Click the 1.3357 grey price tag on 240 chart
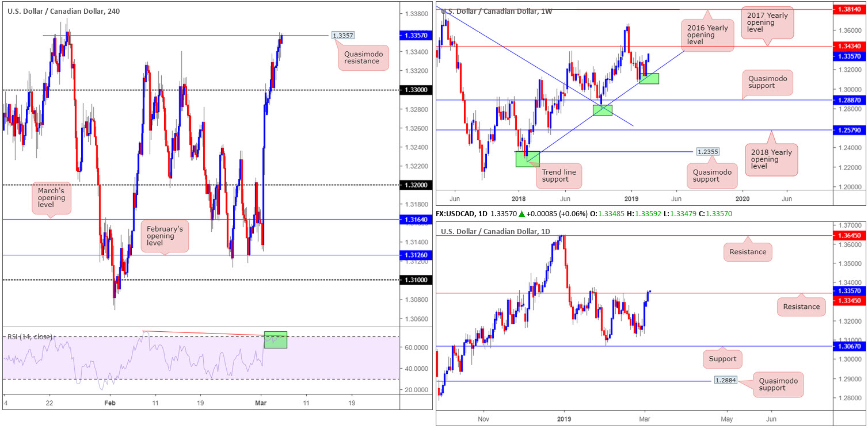Image resolution: width=868 pixels, height=429 pixels. click(344, 35)
